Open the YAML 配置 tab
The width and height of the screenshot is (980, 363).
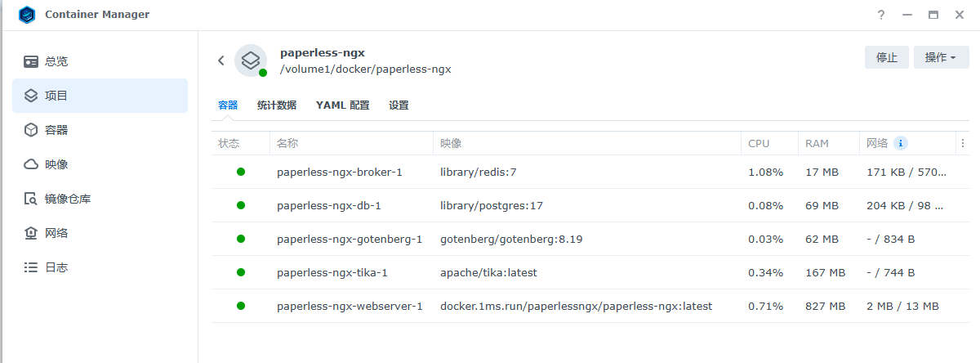coord(343,105)
